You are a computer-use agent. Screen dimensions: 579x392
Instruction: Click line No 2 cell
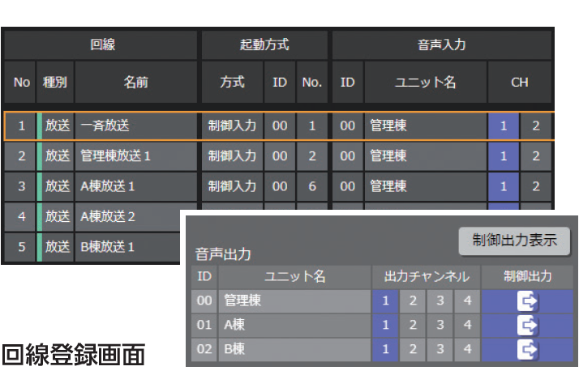21,156
